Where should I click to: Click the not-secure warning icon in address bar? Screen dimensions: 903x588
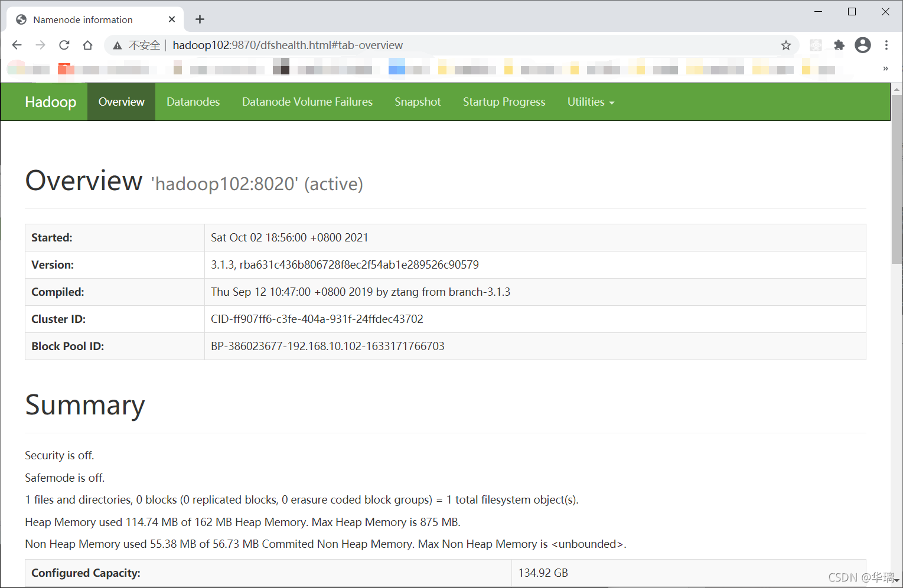(x=118, y=45)
